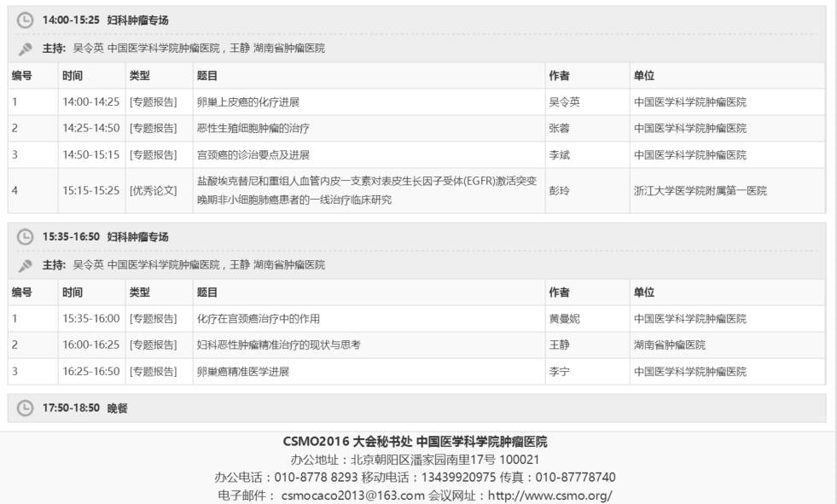Click office address 北京朝阳区潘家园南里17号
837x504 pixels.
(x=423, y=460)
